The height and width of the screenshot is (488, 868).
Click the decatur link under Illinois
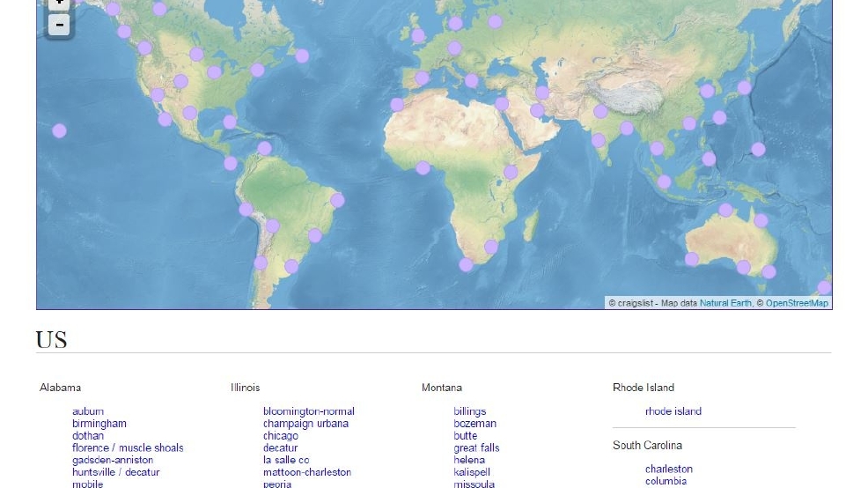[281, 447]
